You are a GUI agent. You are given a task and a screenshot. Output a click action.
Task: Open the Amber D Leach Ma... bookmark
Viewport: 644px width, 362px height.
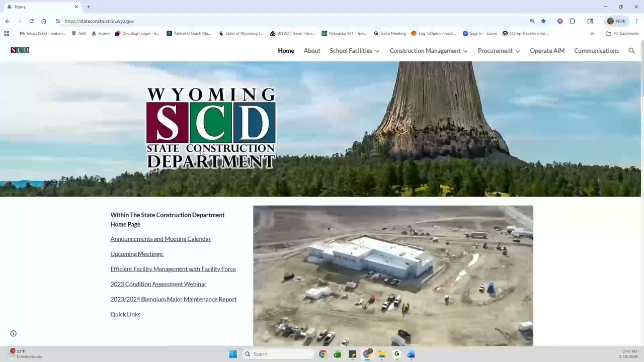[x=189, y=34]
